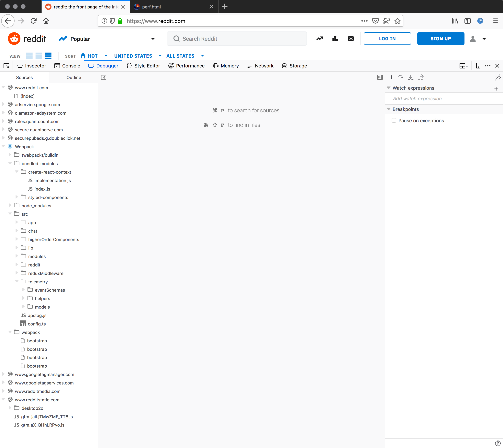Click the step in debugger icon
The width and height of the screenshot is (503, 448).
tap(410, 77)
